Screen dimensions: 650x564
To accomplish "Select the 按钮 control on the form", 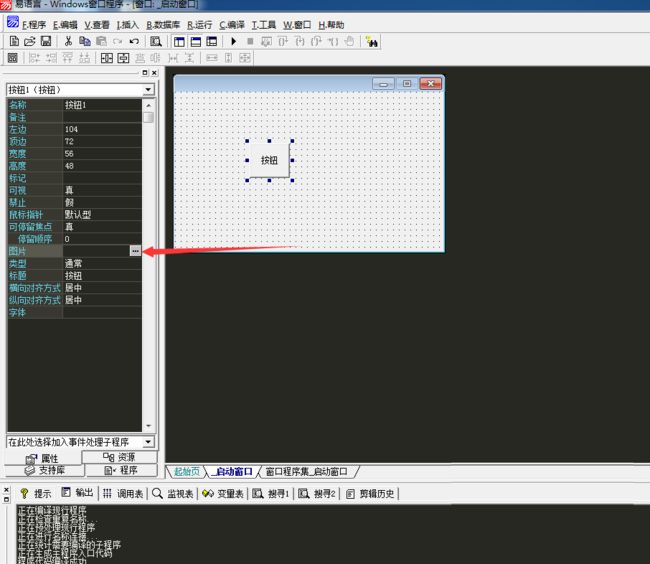I will (269, 160).
